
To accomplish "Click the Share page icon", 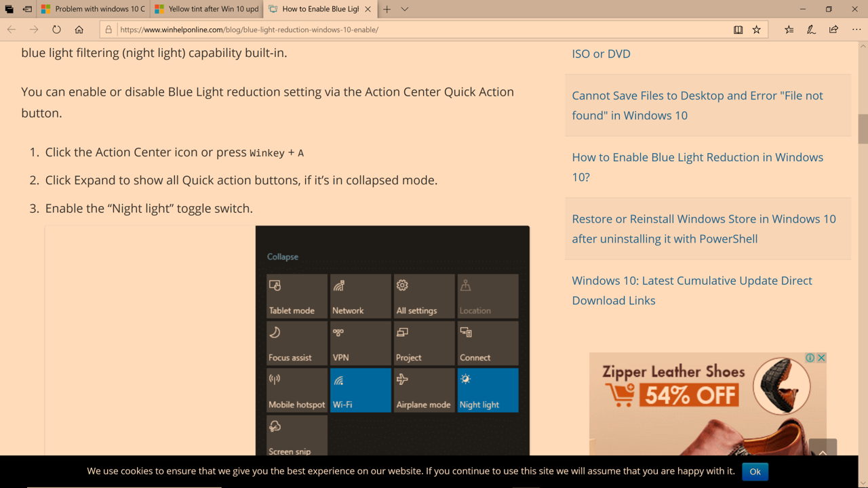I will coord(833,30).
